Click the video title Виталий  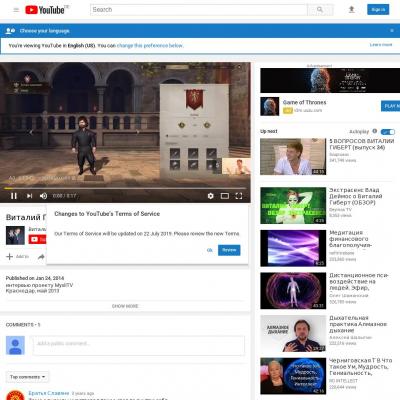26,217
